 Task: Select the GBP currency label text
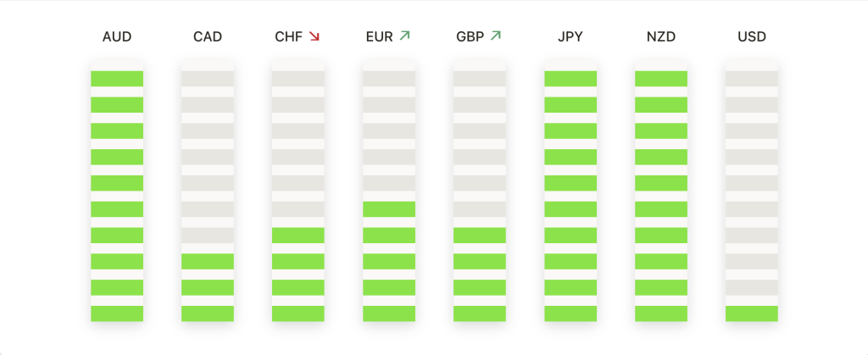(x=470, y=37)
